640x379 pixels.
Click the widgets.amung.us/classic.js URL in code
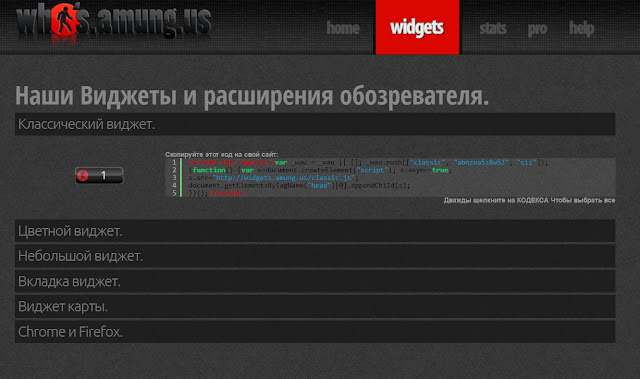click(x=284, y=177)
